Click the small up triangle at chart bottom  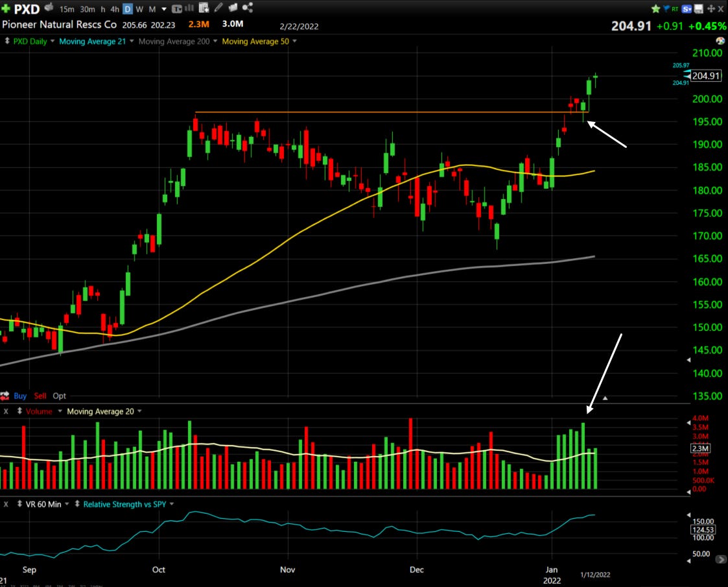point(605,398)
